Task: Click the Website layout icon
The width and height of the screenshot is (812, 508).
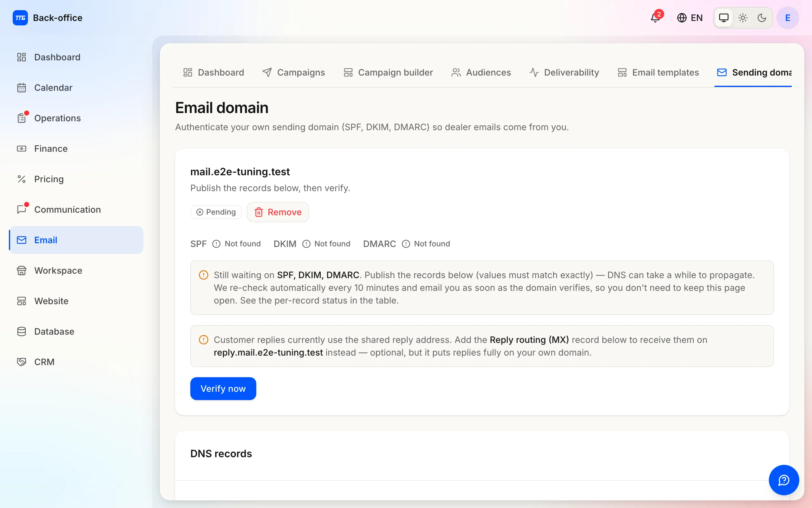Action: pyautogui.click(x=22, y=301)
